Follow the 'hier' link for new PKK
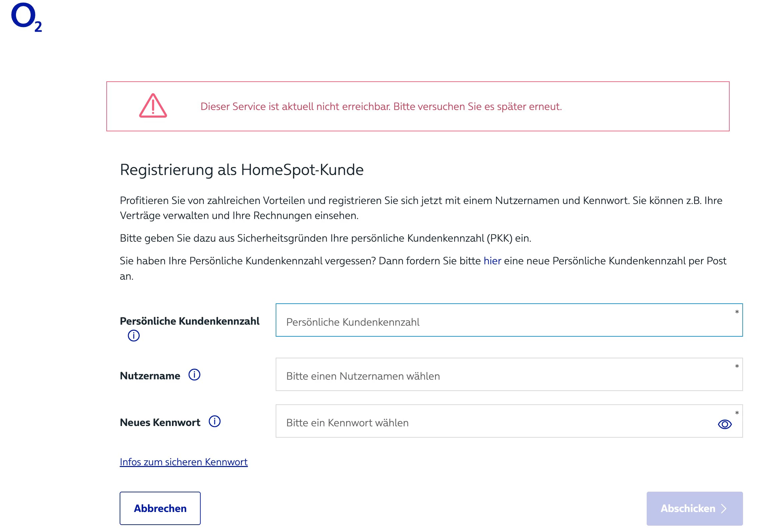This screenshot has width=762, height=532. pyautogui.click(x=492, y=261)
